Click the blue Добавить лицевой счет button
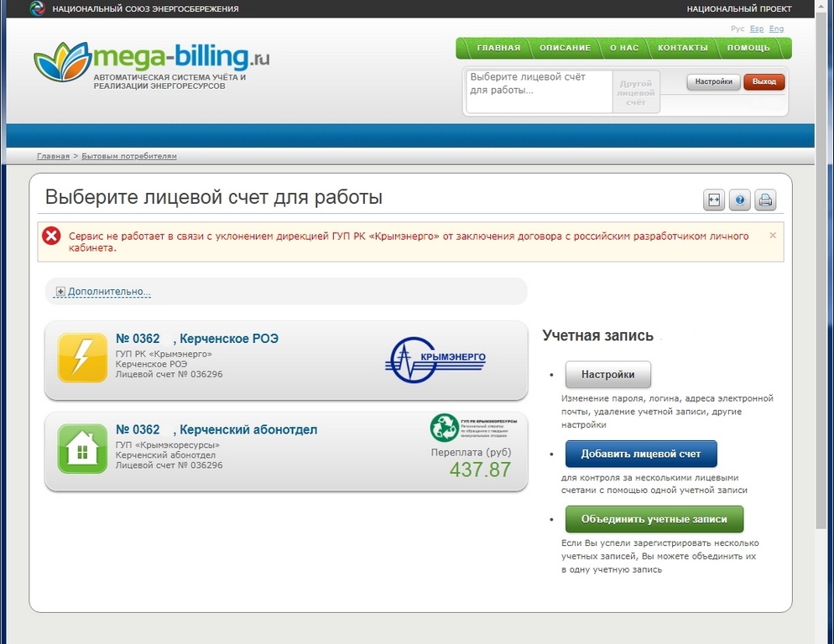The width and height of the screenshot is (834, 644). coord(641,454)
